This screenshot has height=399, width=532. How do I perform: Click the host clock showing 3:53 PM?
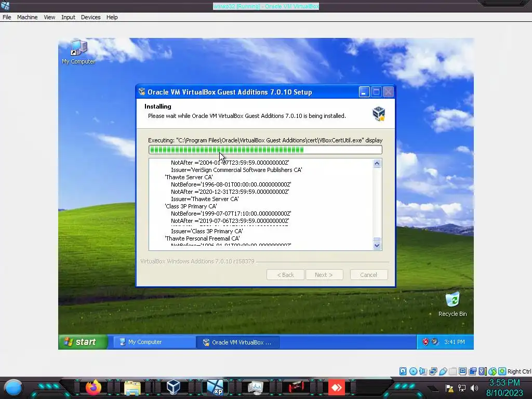click(504, 383)
